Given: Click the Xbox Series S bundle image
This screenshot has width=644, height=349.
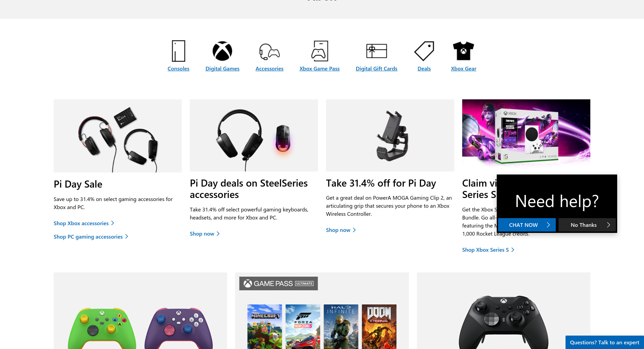Looking at the screenshot, I should 526,134.
